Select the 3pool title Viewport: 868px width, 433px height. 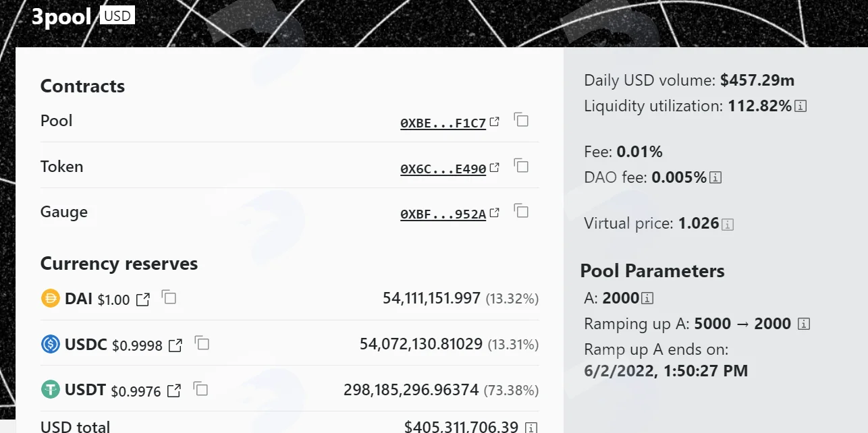click(x=61, y=16)
